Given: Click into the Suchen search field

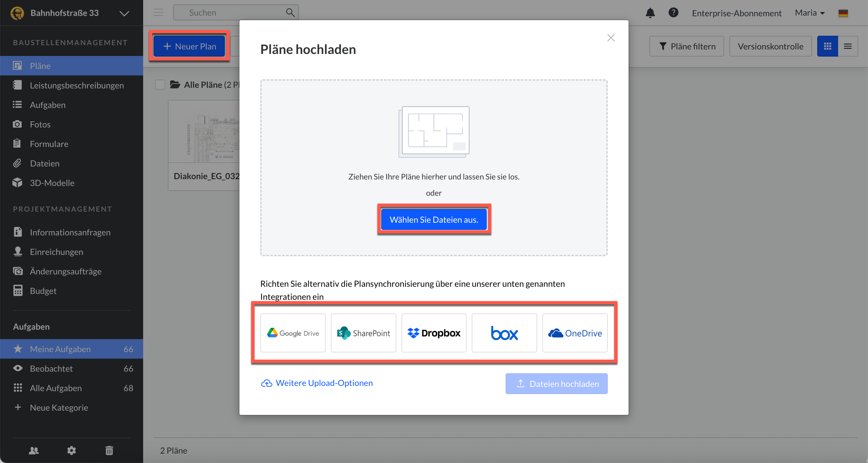Looking at the screenshot, I should pyautogui.click(x=233, y=13).
